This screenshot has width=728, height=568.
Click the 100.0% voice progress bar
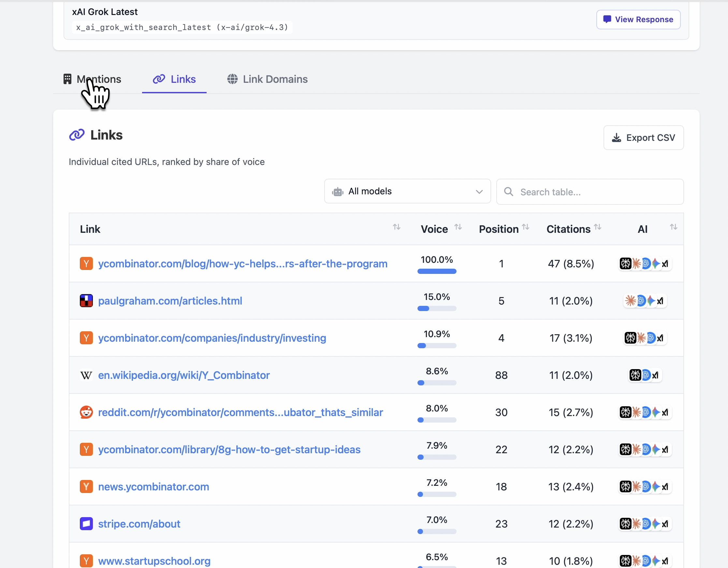pyautogui.click(x=437, y=272)
